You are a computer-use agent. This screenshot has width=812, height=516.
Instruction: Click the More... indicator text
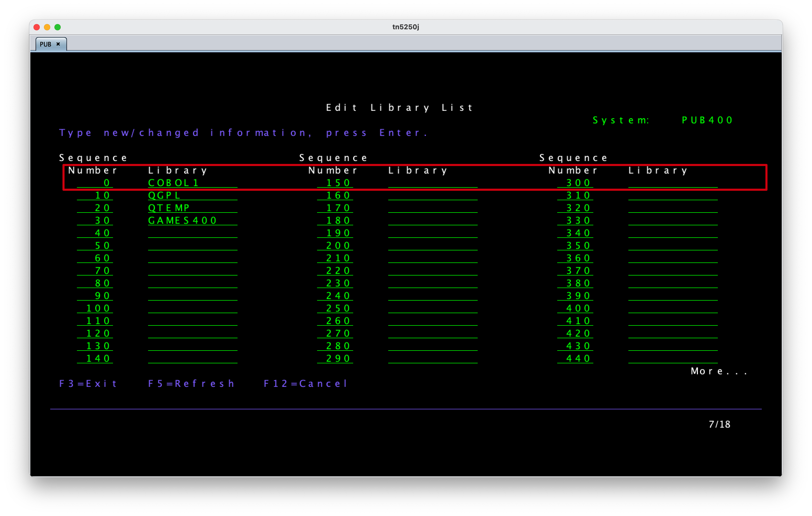tap(719, 371)
